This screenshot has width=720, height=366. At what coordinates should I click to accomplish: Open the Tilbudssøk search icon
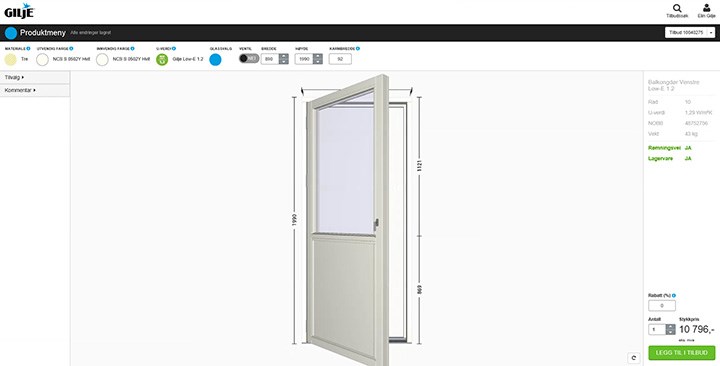pyautogui.click(x=677, y=8)
